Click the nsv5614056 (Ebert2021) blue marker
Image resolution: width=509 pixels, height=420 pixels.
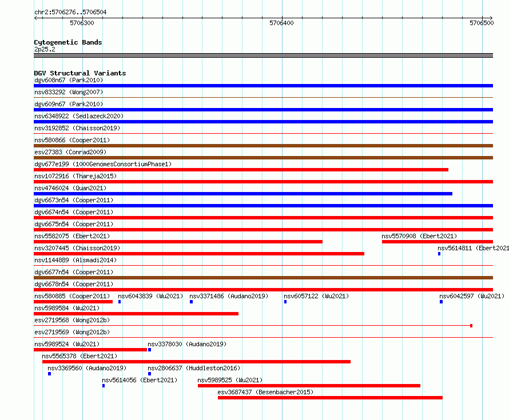[103, 386]
